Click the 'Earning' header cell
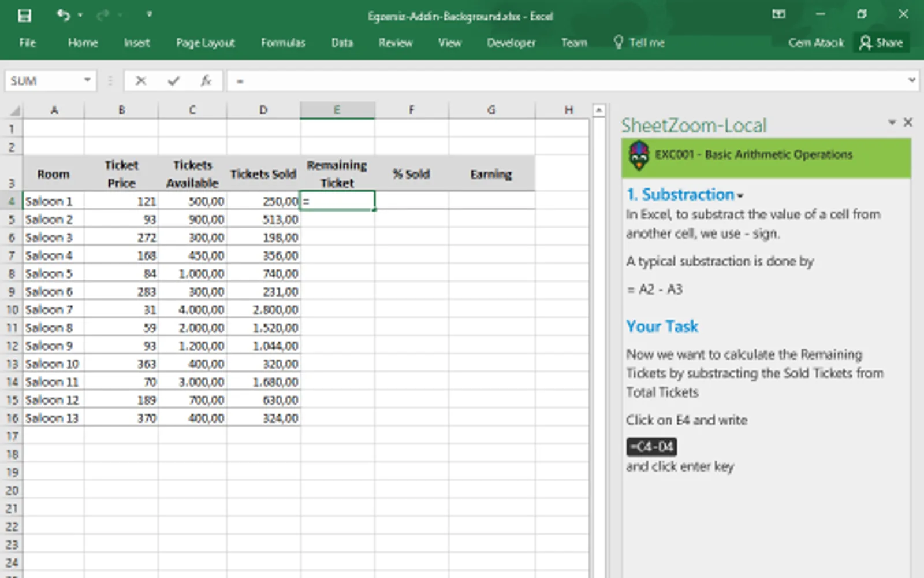 (x=491, y=174)
